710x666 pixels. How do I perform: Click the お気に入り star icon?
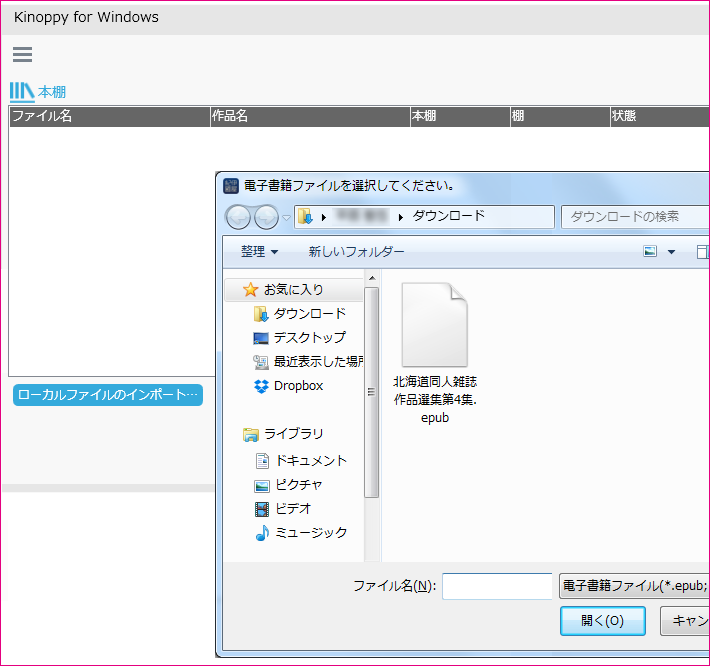coord(250,289)
